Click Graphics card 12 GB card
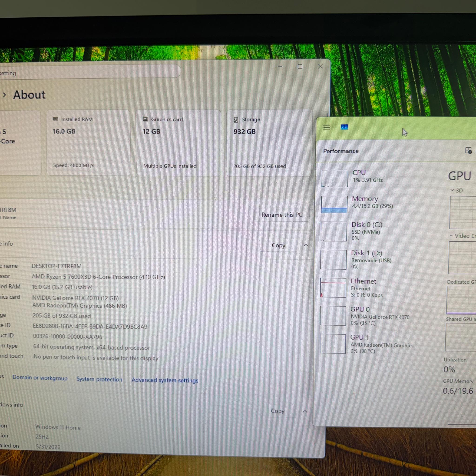Screen dimensions: 476x476 179,143
